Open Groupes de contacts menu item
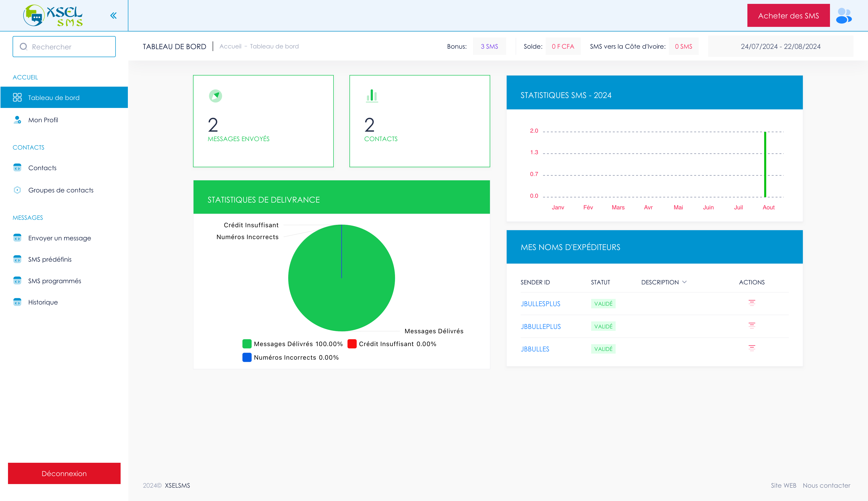Viewport: 868px width, 501px height. (x=61, y=190)
